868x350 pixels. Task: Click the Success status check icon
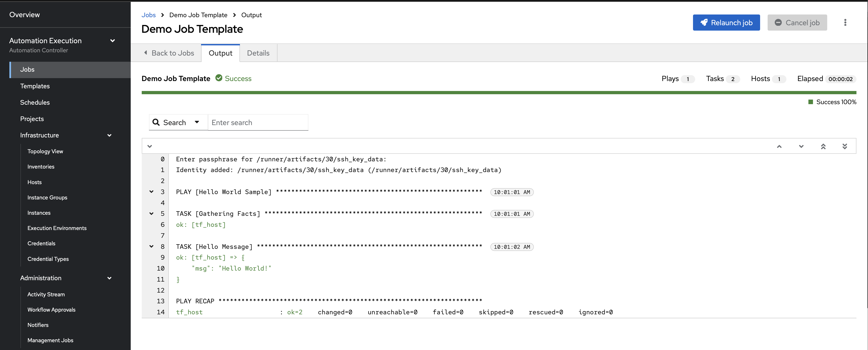pos(219,78)
